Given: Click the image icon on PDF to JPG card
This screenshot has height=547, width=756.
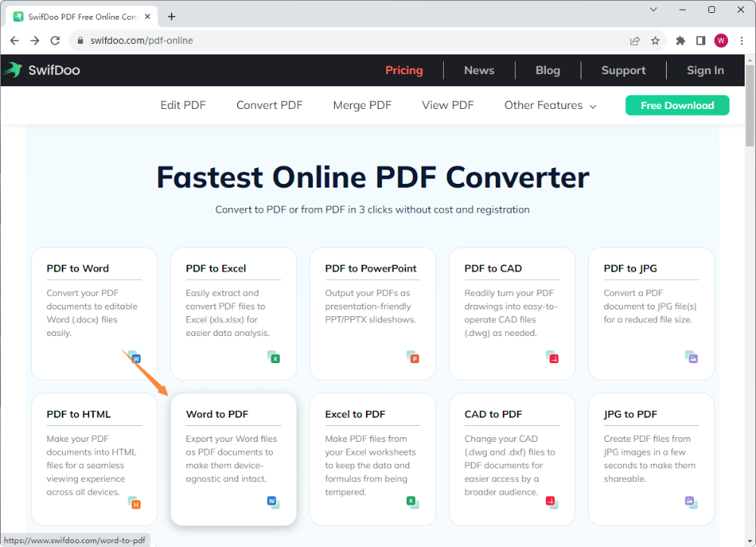Looking at the screenshot, I should point(692,357).
